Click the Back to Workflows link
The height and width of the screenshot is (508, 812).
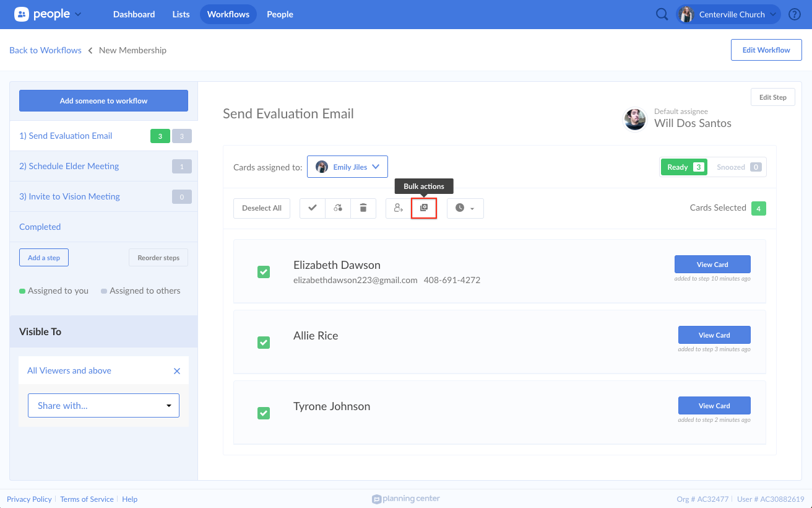pos(45,50)
